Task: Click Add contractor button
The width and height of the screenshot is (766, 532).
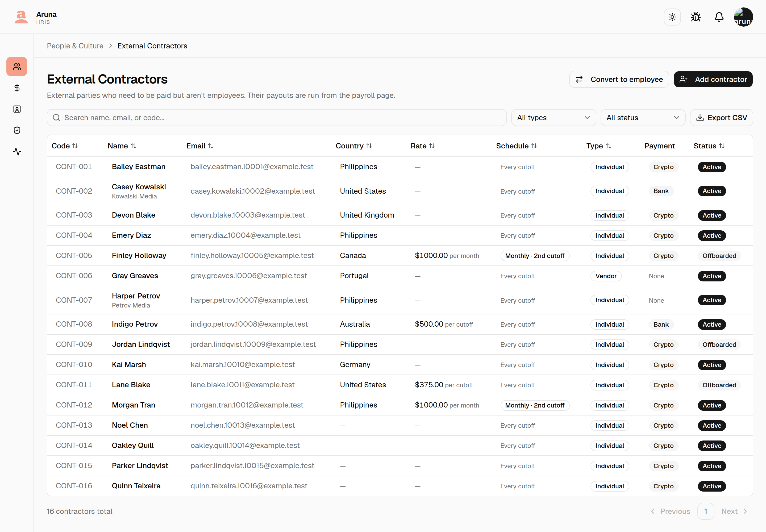Action: click(713, 79)
